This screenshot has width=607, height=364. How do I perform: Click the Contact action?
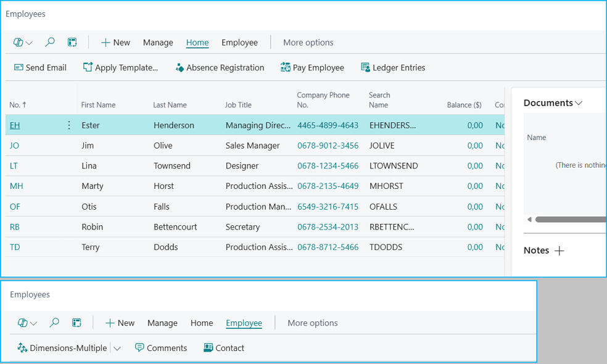pyautogui.click(x=224, y=348)
